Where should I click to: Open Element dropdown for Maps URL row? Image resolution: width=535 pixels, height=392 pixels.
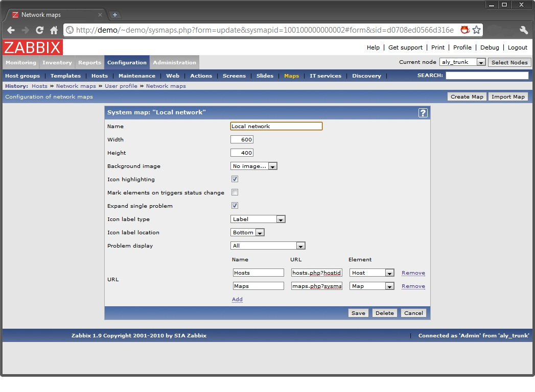pyautogui.click(x=372, y=286)
